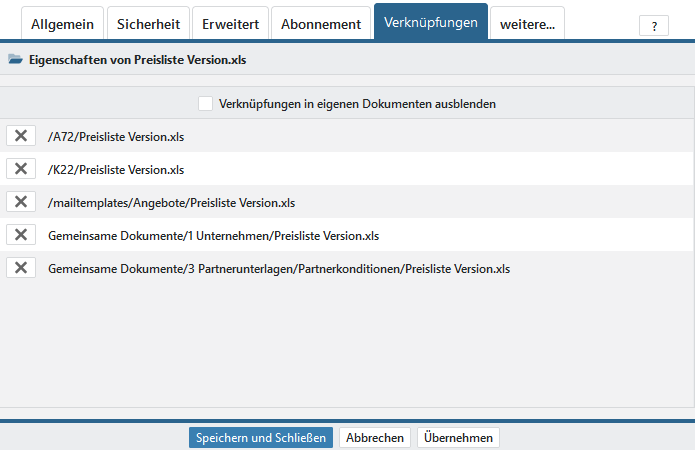Remove the Partnerkonditionen link with X button

pyautogui.click(x=20, y=268)
